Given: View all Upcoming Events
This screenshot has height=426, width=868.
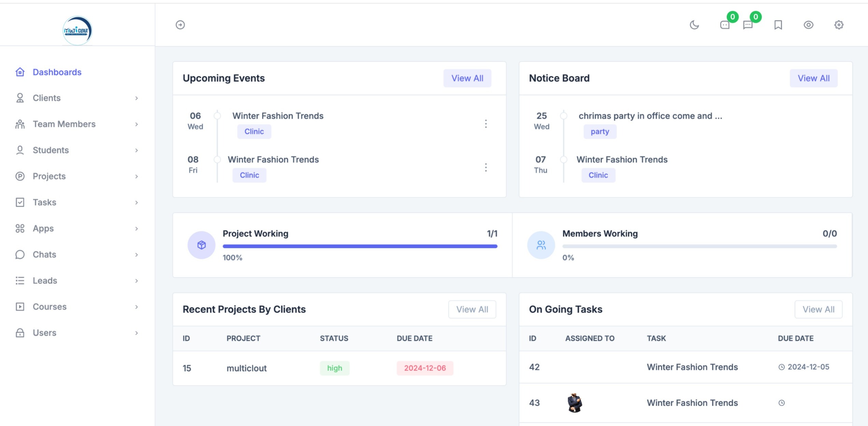Looking at the screenshot, I should click(x=467, y=78).
